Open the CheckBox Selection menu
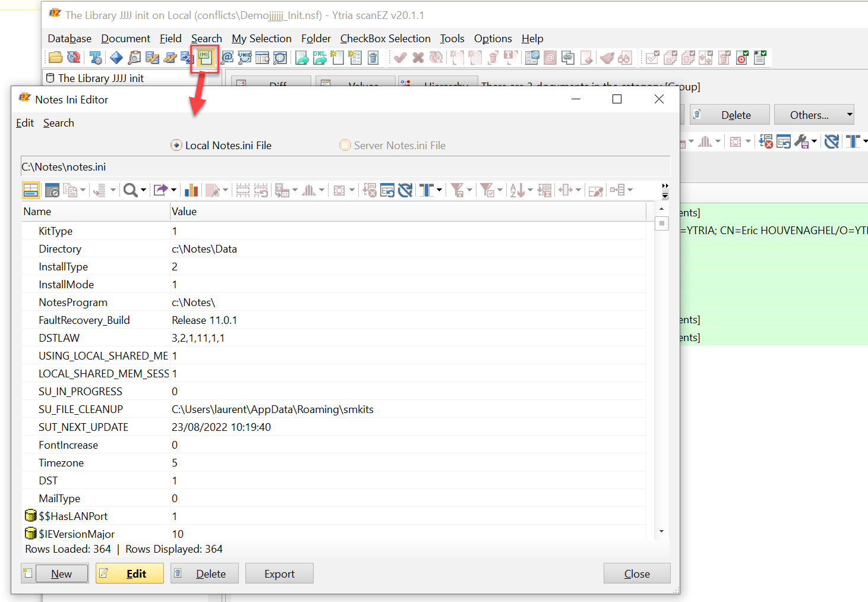The image size is (868, 602). (x=385, y=39)
